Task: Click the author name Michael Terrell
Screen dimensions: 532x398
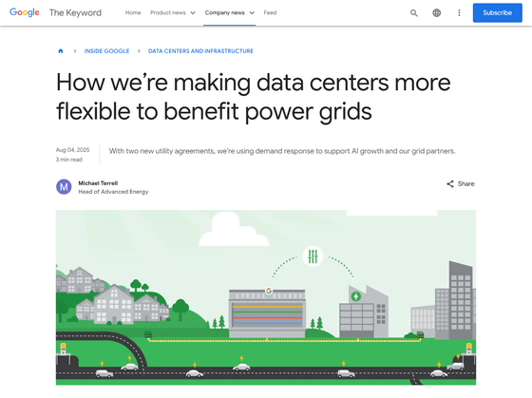Action: tap(98, 183)
